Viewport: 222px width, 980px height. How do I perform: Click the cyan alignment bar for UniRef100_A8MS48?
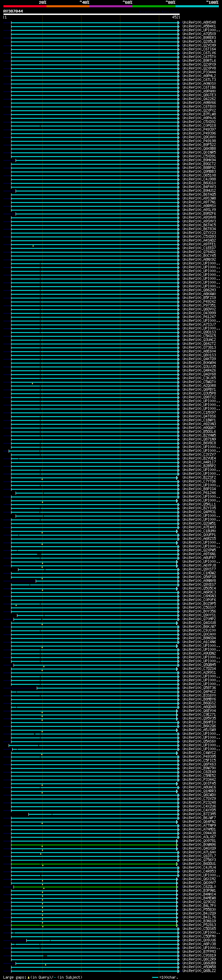pos(95,23)
